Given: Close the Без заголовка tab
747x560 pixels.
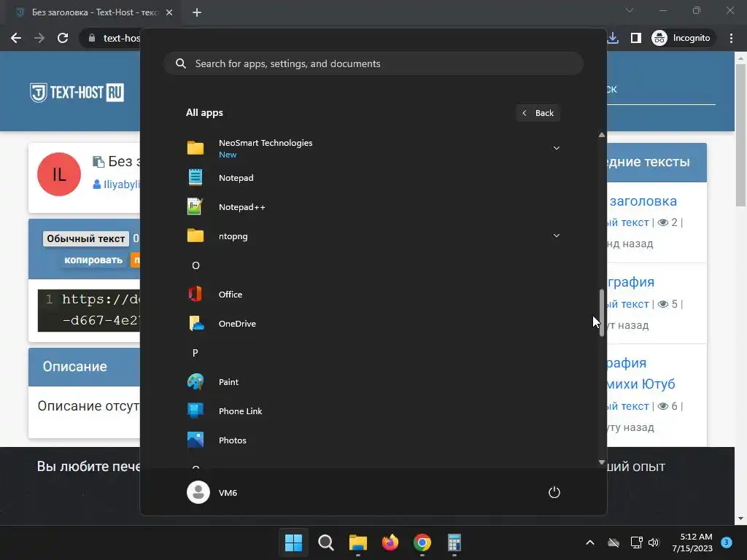Looking at the screenshot, I should [169, 12].
